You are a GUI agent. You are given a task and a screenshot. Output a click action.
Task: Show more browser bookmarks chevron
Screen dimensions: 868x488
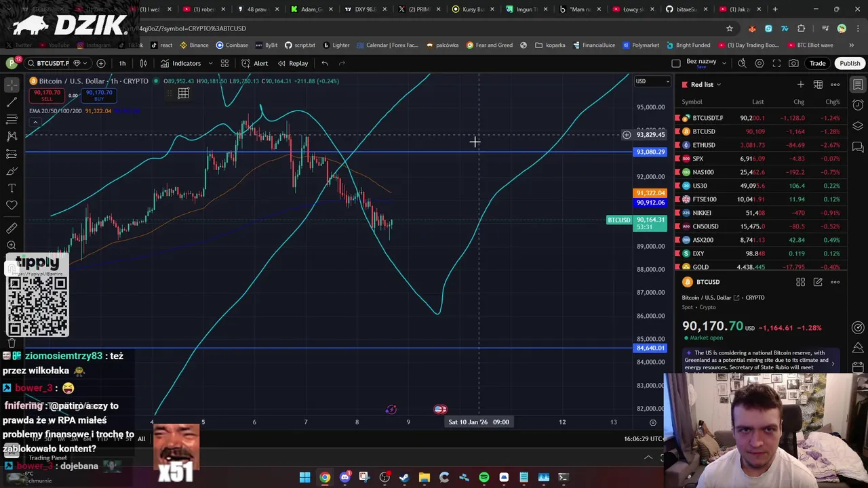point(852,45)
